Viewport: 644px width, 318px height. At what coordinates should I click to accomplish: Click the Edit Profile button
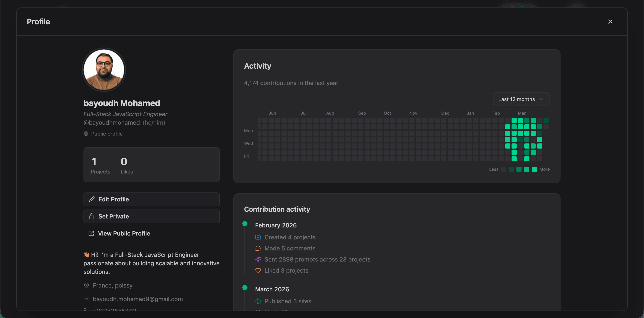pos(151,199)
